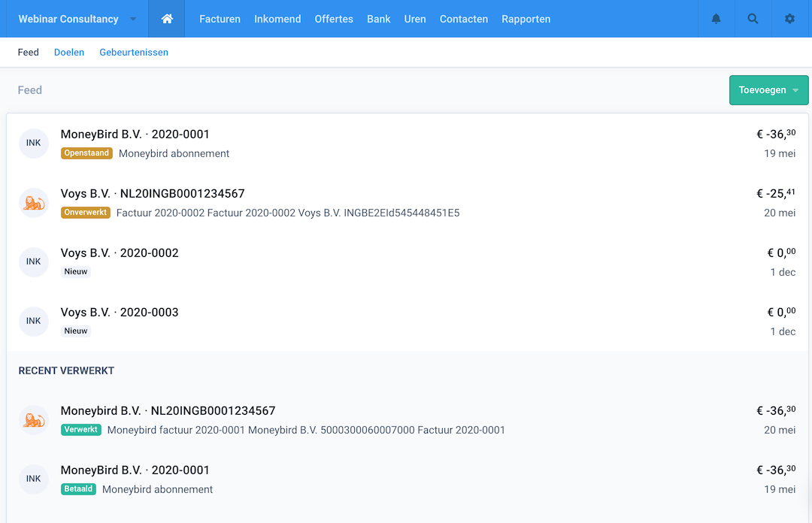
Task: Click the Betaald status badge
Action: (x=78, y=489)
